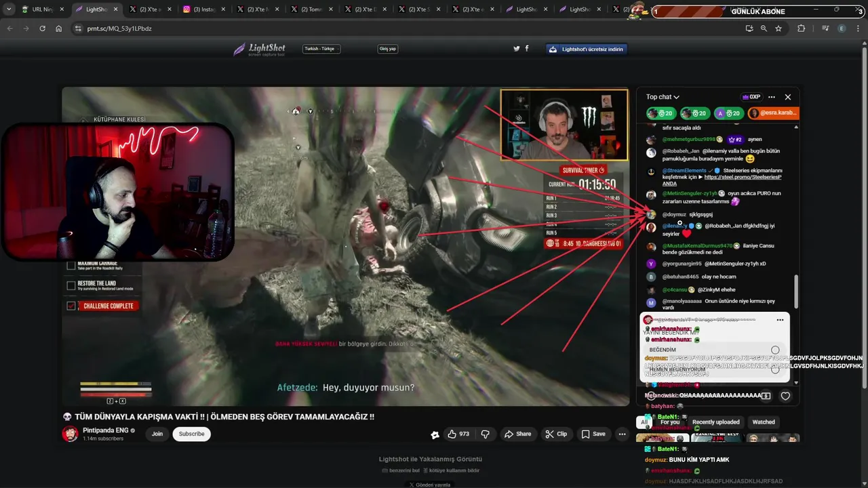Click the @esra.karab chip in chat header

tap(774, 113)
